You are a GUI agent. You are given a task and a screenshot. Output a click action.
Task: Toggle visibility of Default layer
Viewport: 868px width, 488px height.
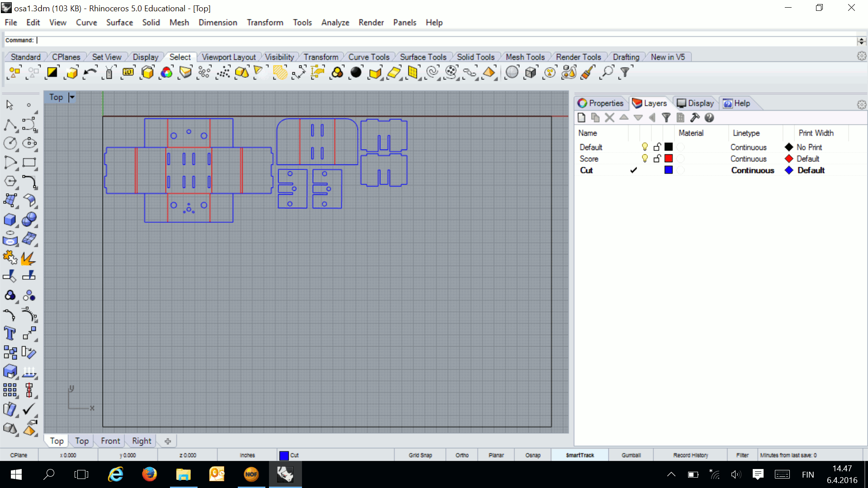coord(644,147)
